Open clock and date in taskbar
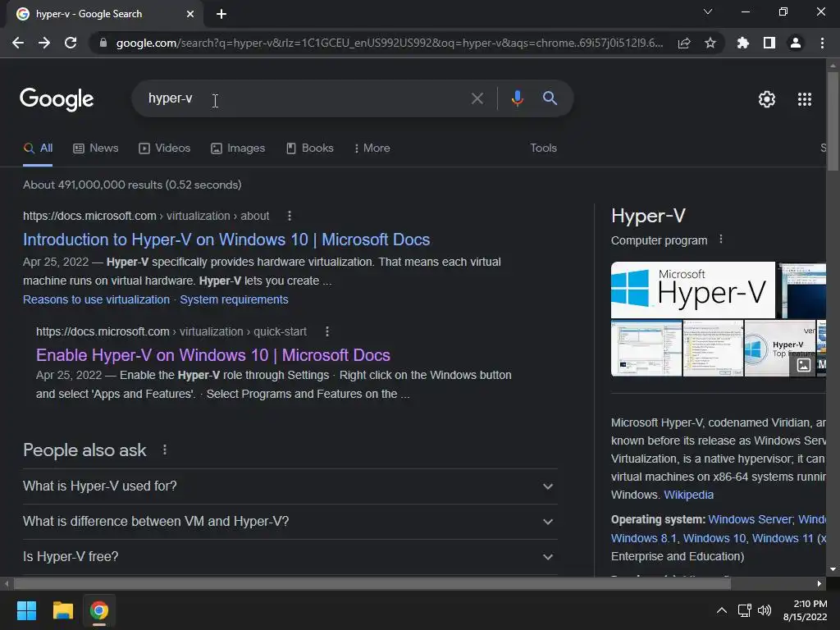Viewport: 840px width, 630px height. 806,610
